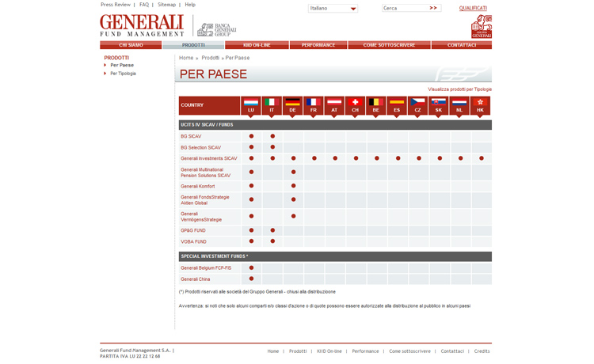Open the Contattaci menu tab
The width and height of the screenshot is (594, 364).
pos(462,45)
